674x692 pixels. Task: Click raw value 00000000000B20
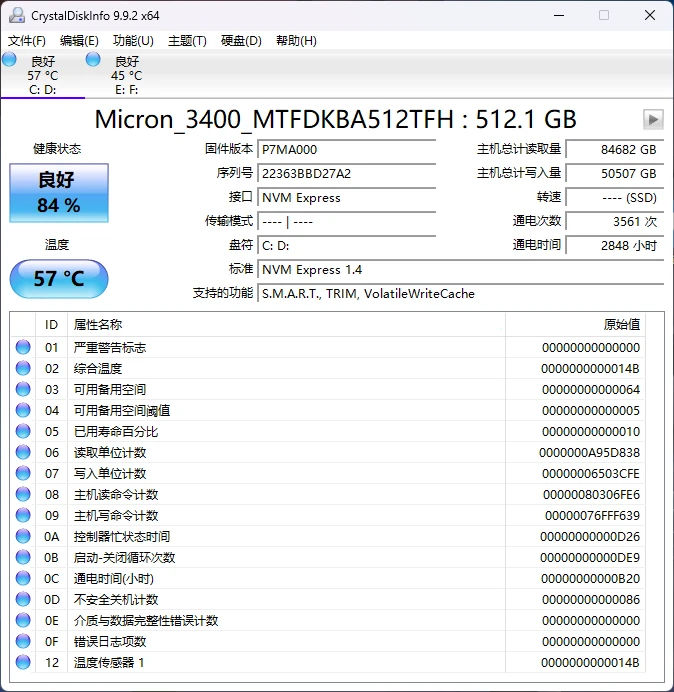coord(590,579)
